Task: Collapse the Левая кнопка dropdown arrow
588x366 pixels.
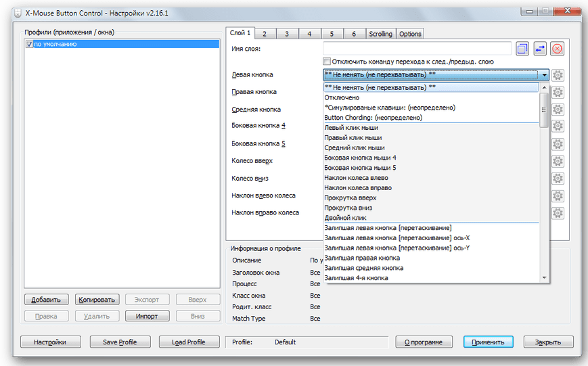Action: coord(544,75)
